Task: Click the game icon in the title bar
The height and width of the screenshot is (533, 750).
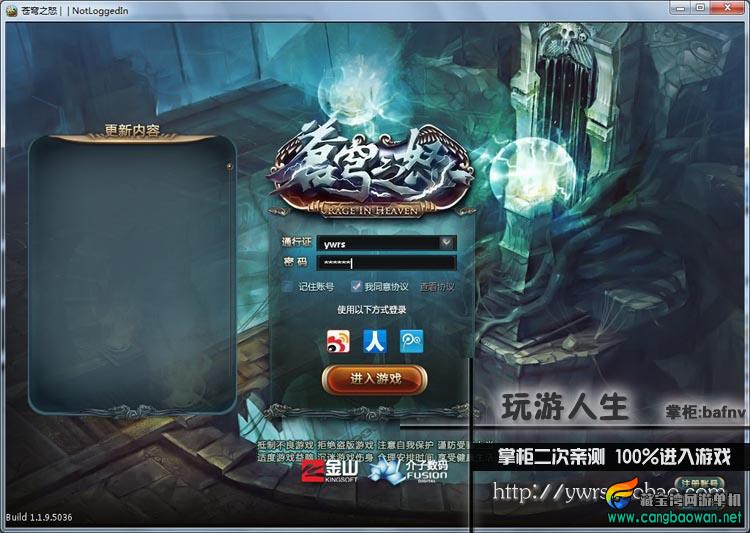Action: pos(12,10)
